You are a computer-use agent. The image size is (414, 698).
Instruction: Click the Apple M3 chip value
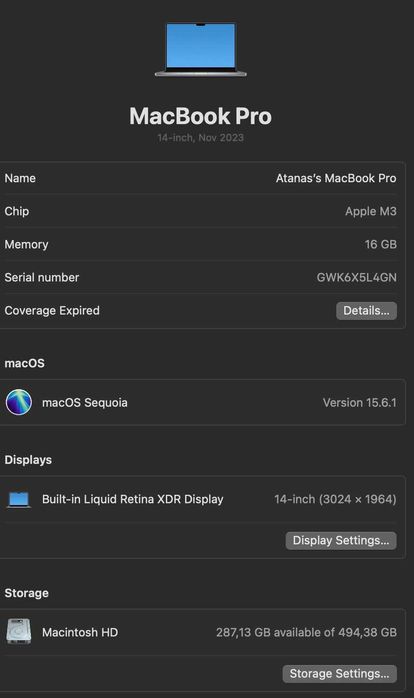point(371,211)
